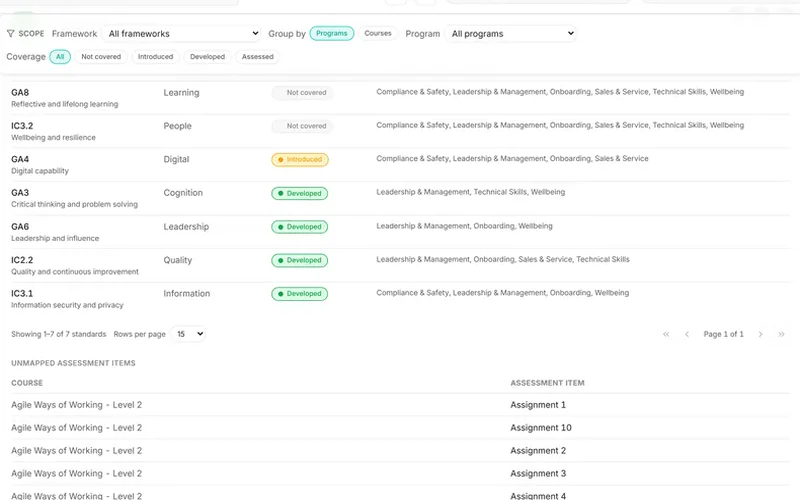Click the course name beside Assignment 10

(x=77, y=428)
